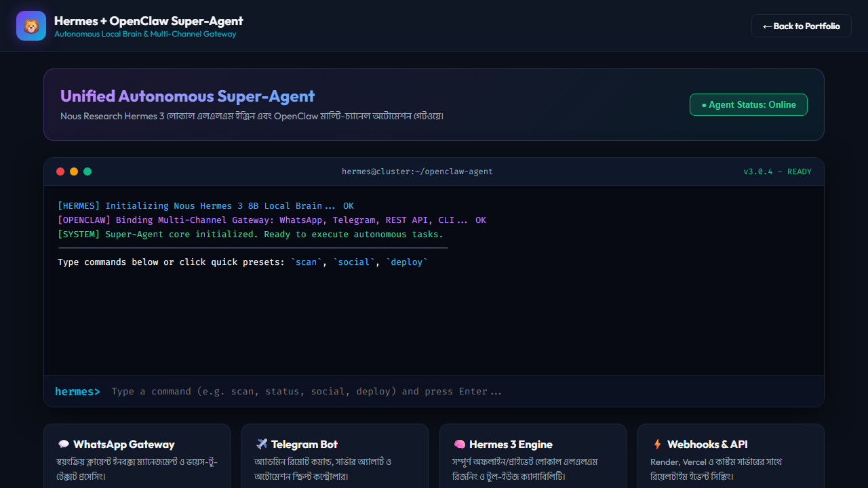The width and height of the screenshot is (868, 488).
Task: Click the `social` quick preset
Action: click(354, 262)
